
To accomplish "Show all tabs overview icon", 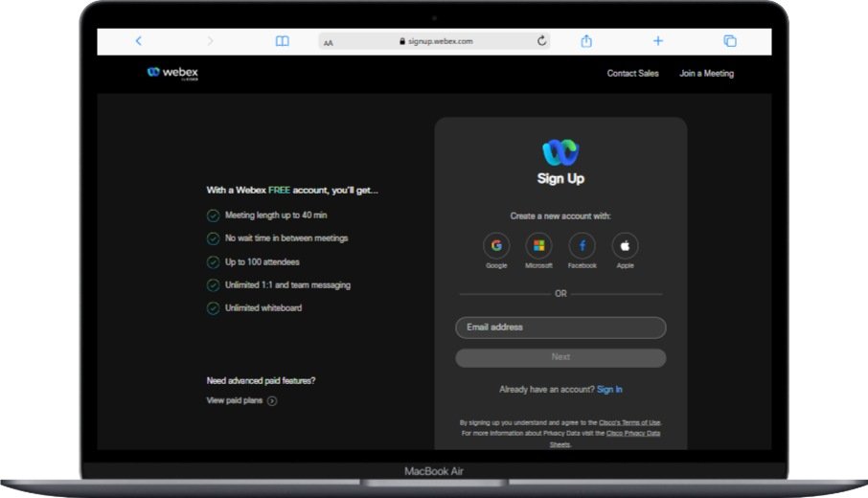I will 730,41.
